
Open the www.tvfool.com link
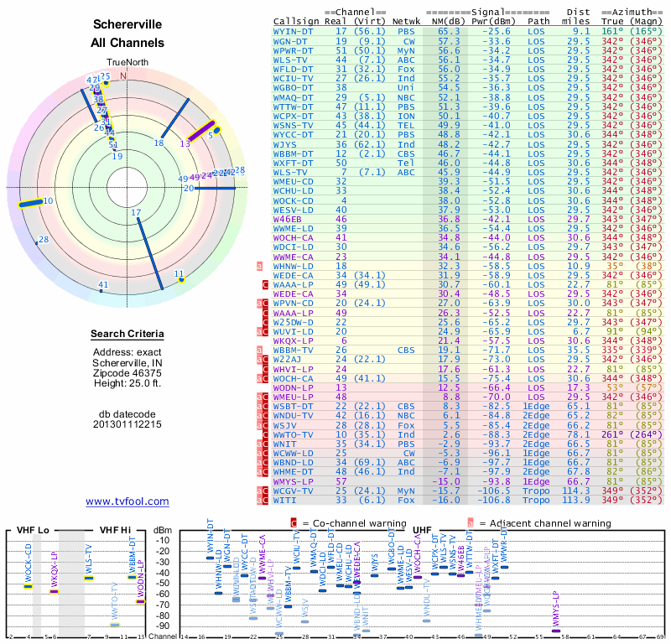tap(127, 501)
